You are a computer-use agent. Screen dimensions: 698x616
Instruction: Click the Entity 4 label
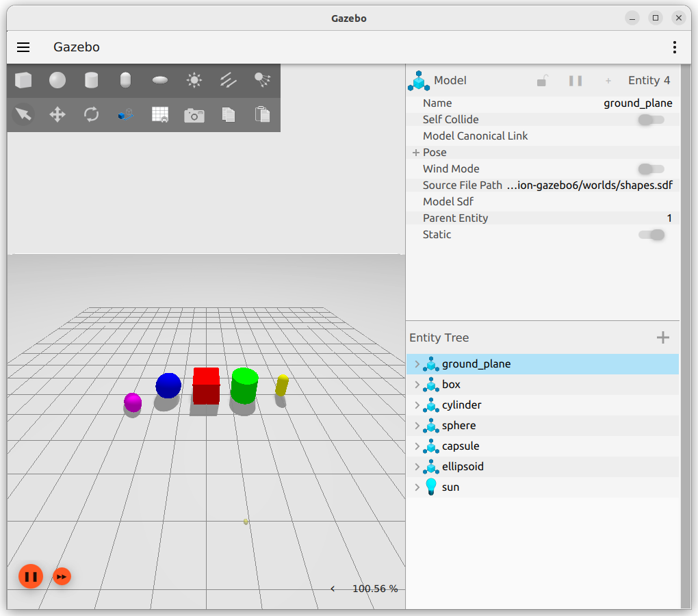tap(649, 81)
